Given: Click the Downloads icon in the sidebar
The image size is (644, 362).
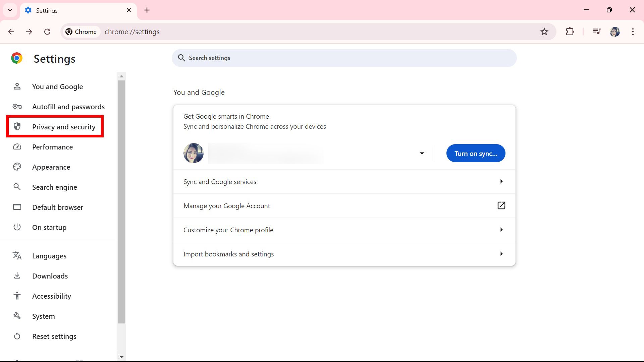Looking at the screenshot, I should (17, 276).
